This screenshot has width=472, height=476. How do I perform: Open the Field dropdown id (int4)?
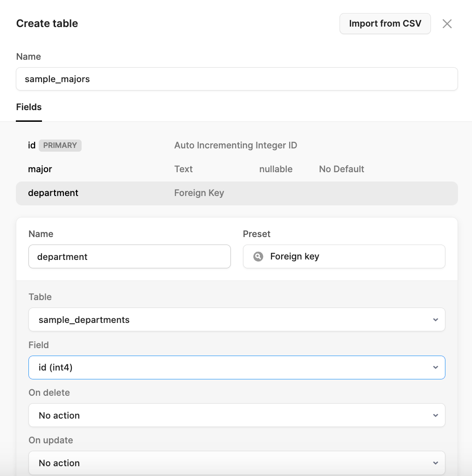click(x=236, y=367)
